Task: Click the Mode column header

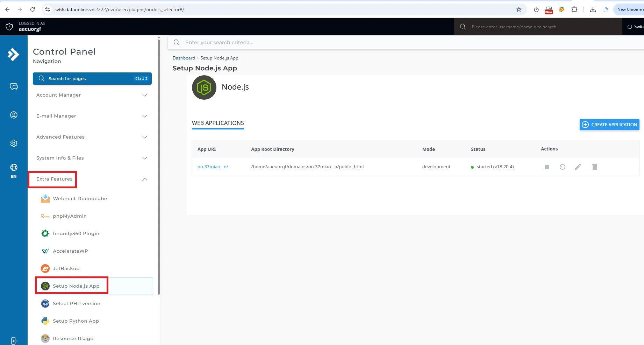Action: pyautogui.click(x=428, y=149)
